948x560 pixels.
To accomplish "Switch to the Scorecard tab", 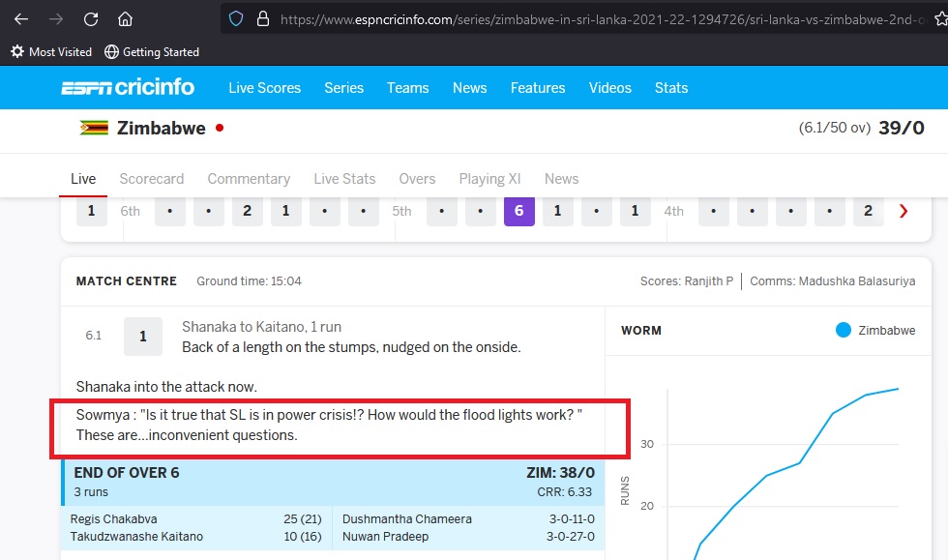I will (151, 179).
